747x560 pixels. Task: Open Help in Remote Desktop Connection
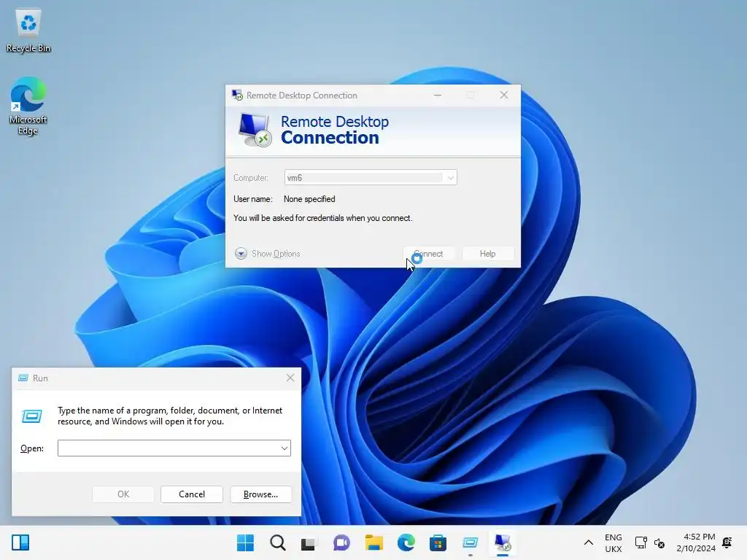coord(487,253)
